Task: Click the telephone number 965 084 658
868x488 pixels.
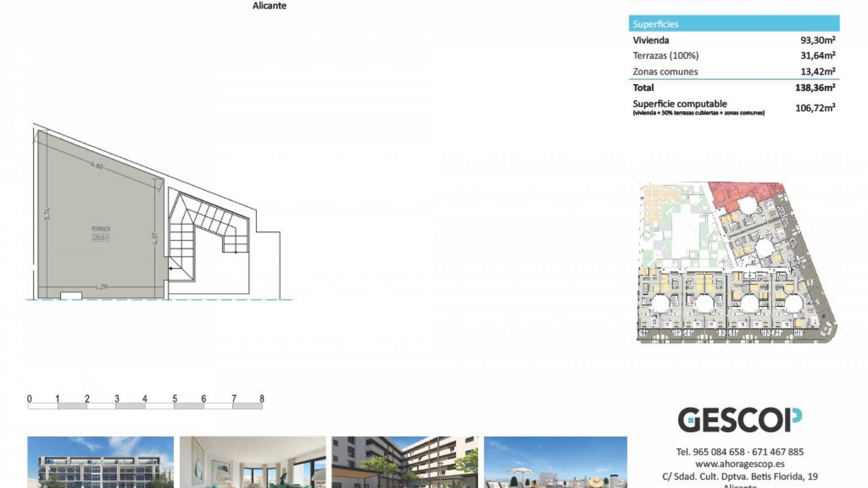Action: pos(718,452)
